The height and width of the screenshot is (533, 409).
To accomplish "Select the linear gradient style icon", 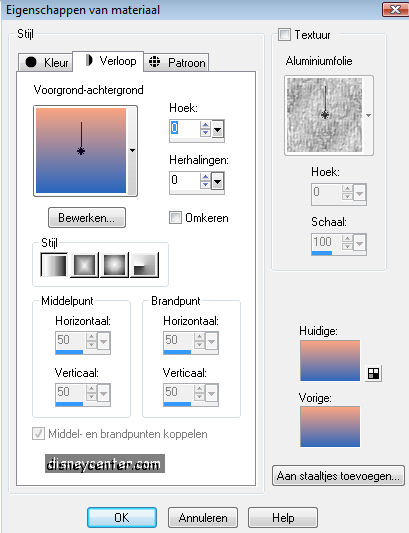I will (x=54, y=265).
